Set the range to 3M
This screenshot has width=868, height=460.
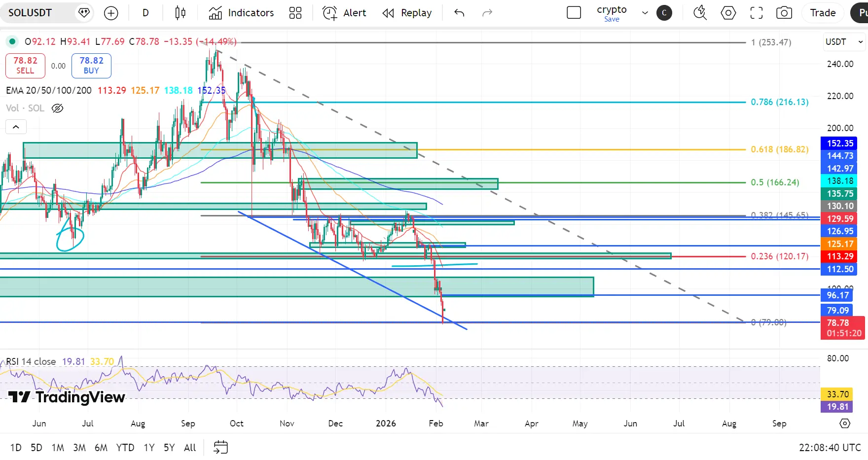click(79, 448)
